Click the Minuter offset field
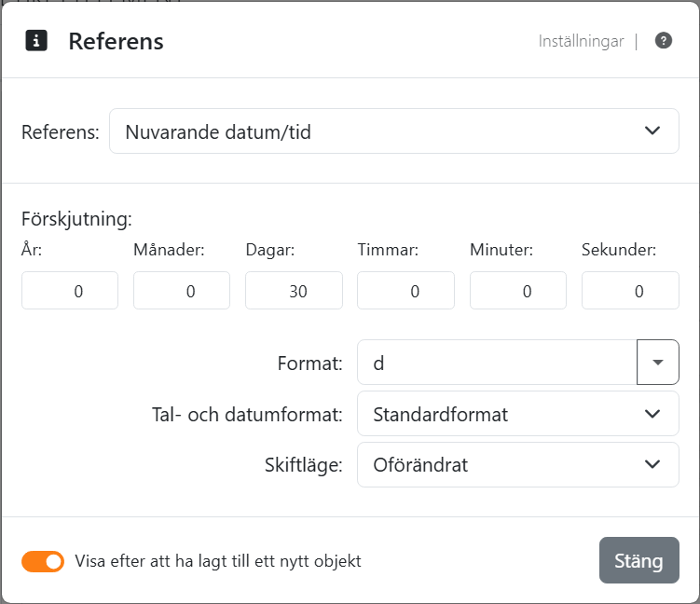700x604 pixels. [x=518, y=291]
